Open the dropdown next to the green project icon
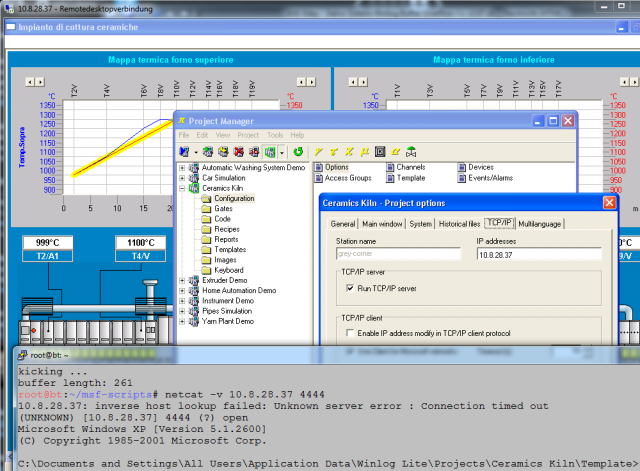Screen dimensions: 640x471 click(282, 152)
